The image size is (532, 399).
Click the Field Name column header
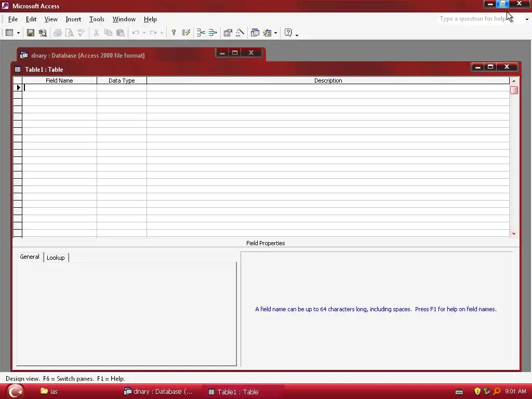click(x=59, y=81)
